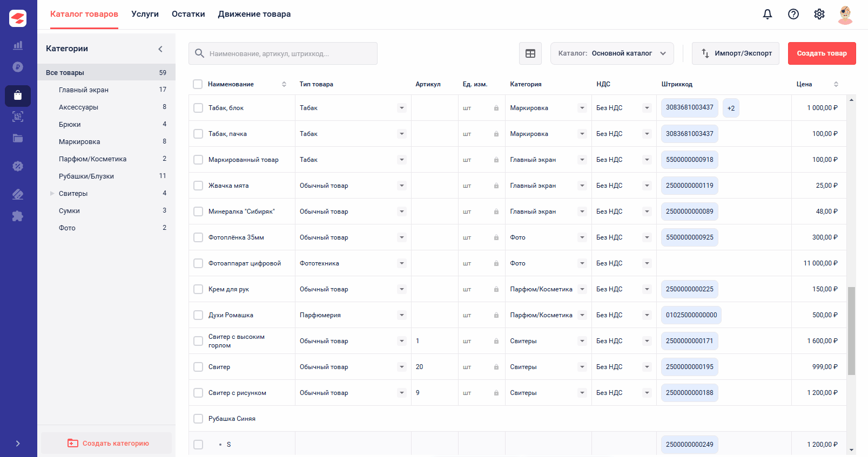Click the scrollbar down arrow
Screen dimensions: 868x457
pyautogui.click(x=851, y=450)
